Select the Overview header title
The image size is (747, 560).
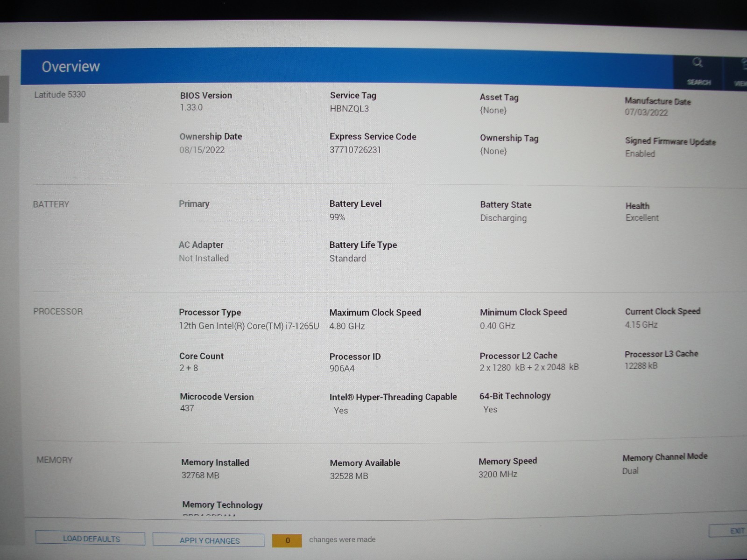[x=71, y=67]
